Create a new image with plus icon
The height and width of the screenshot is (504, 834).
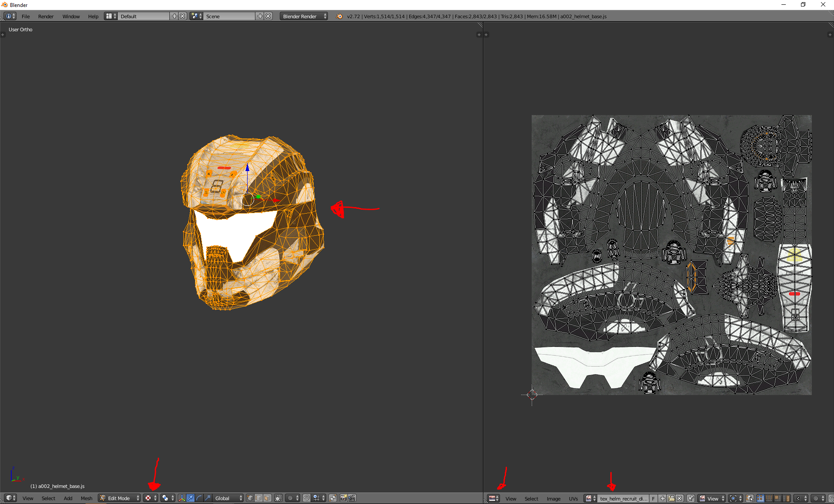click(x=663, y=498)
